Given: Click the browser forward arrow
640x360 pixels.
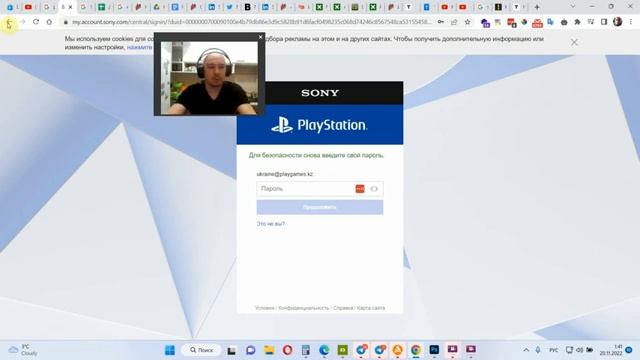Looking at the screenshot, I should [22, 22].
